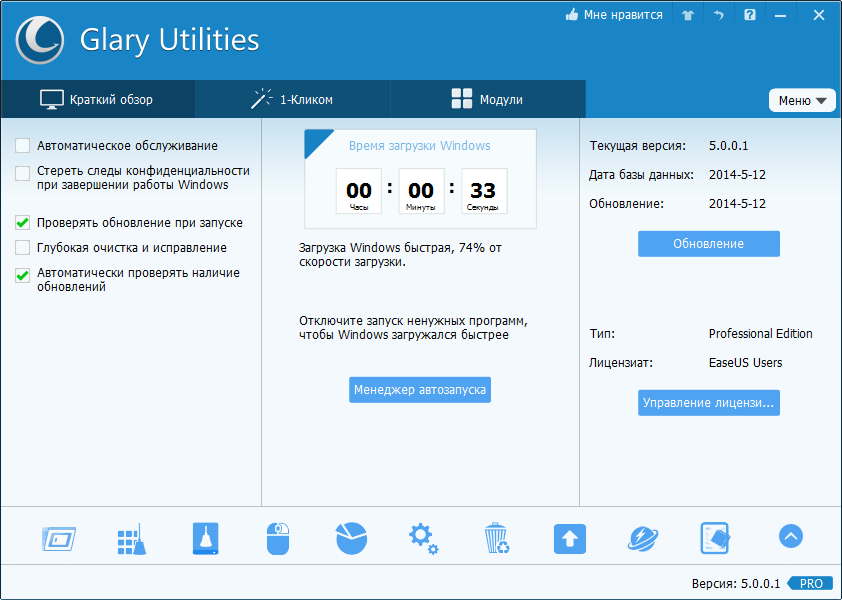Minimize the Glary Utilities window
This screenshot has height=600, width=842.
(x=780, y=15)
